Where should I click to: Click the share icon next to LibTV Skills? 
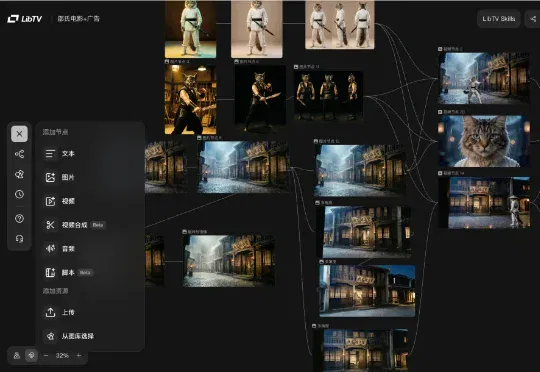533,19
